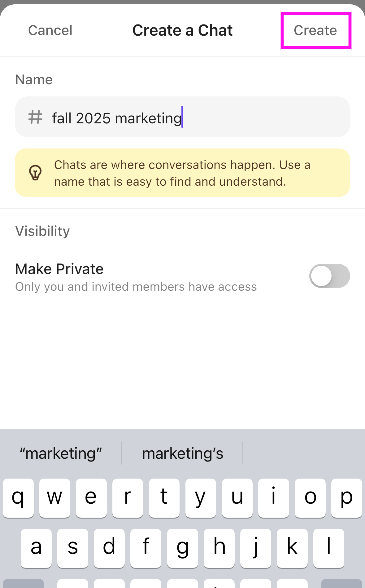Select the quoted "marketing" keyboard suggestion
Image resolution: width=365 pixels, height=588 pixels.
point(61,453)
